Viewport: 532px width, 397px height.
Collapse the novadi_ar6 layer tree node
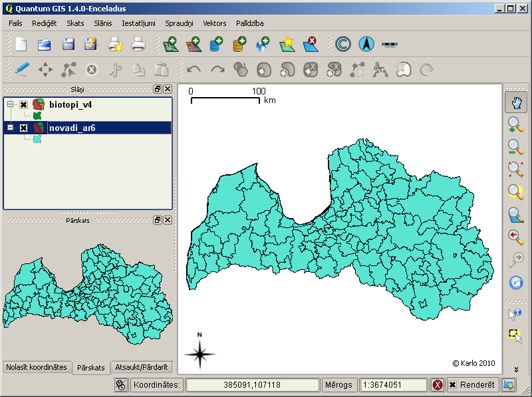[11, 128]
